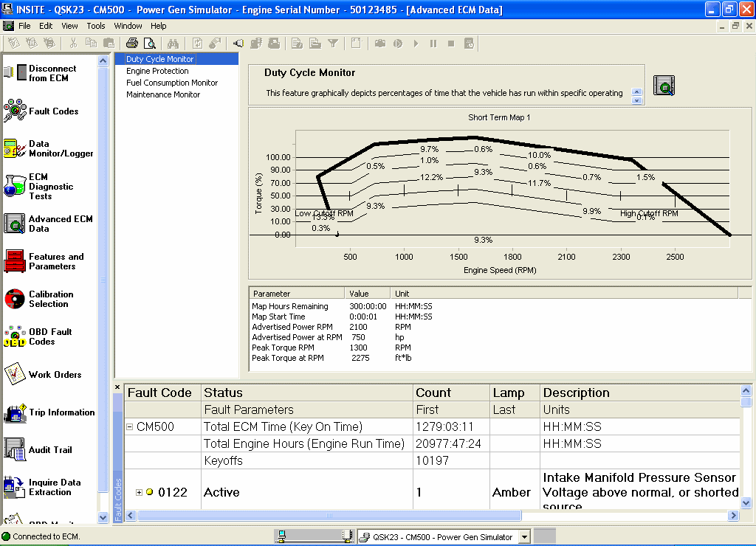Image resolution: width=756 pixels, height=546 pixels.
Task: Open Trip Information sidebar item
Action: [49, 412]
